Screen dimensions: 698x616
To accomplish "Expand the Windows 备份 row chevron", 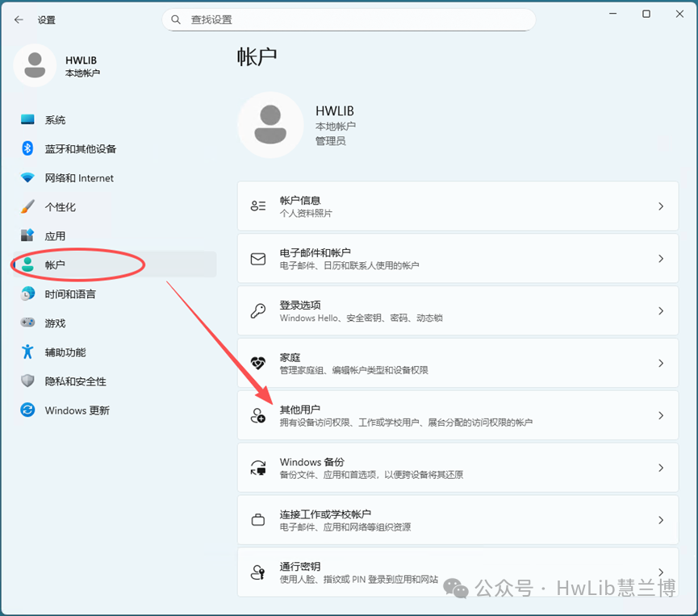I will [x=662, y=468].
